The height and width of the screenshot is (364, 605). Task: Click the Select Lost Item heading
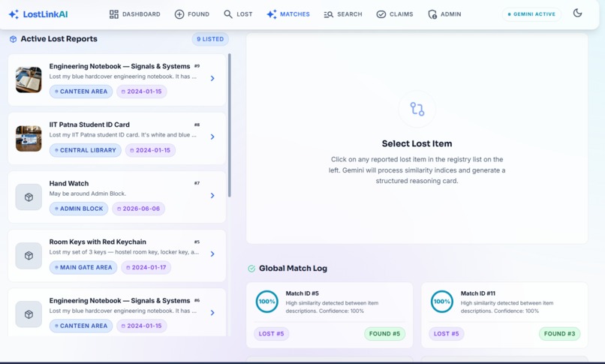pos(417,143)
